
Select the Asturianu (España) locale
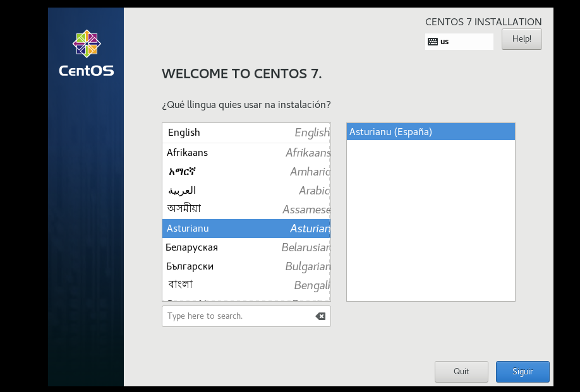430,132
